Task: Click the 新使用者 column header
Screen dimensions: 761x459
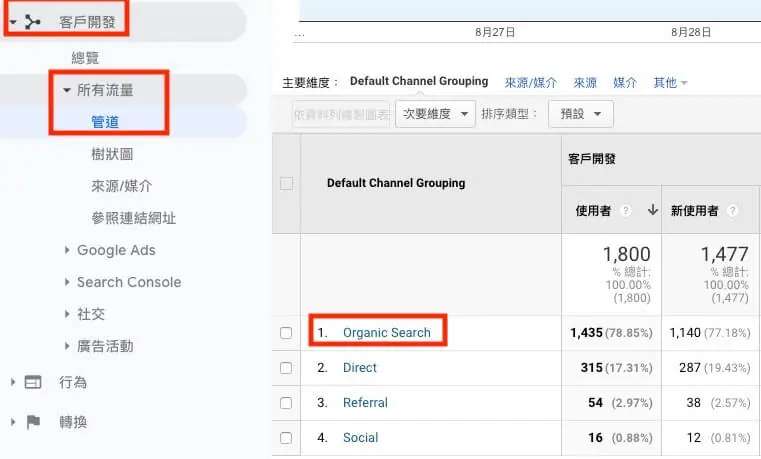Action: point(694,211)
